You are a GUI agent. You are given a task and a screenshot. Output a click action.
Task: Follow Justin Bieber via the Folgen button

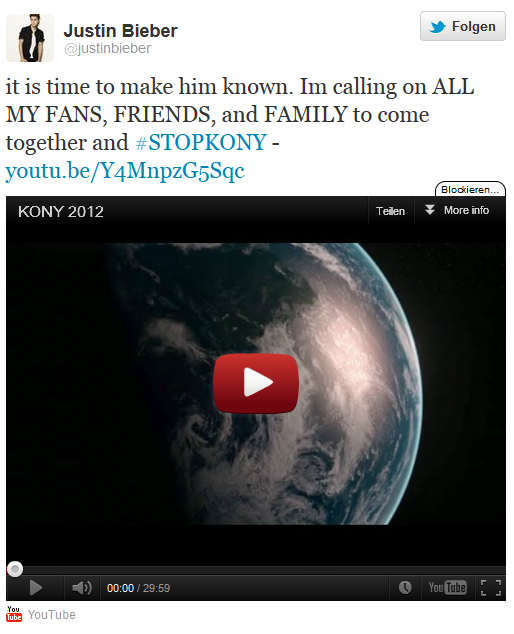(x=463, y=26)
